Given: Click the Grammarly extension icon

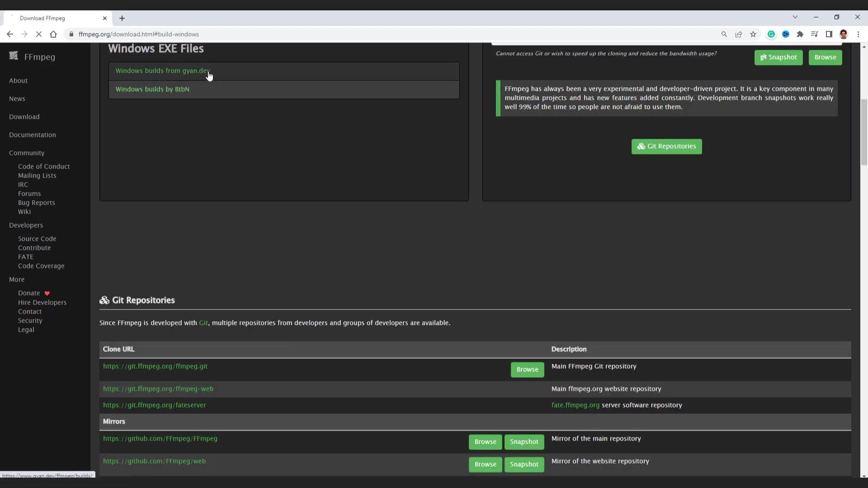Looking at the screenshot, I should coord(771,34).
